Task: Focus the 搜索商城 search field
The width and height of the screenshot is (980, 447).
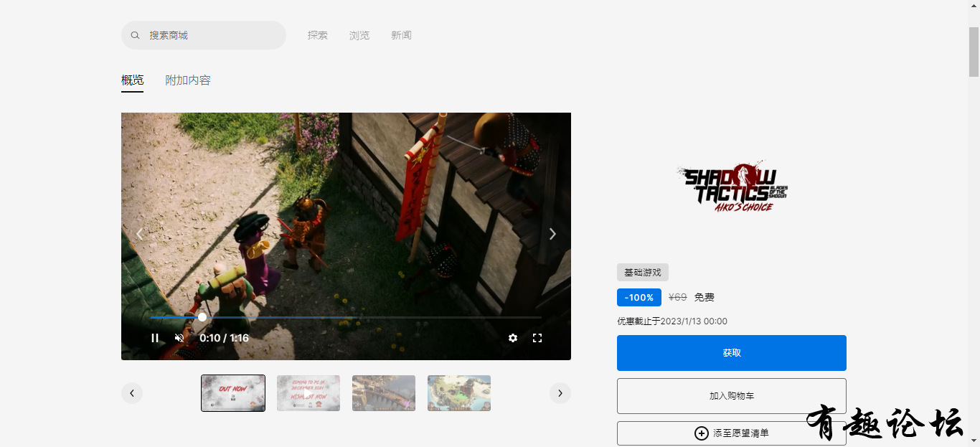Action: (x=204, y=35)
